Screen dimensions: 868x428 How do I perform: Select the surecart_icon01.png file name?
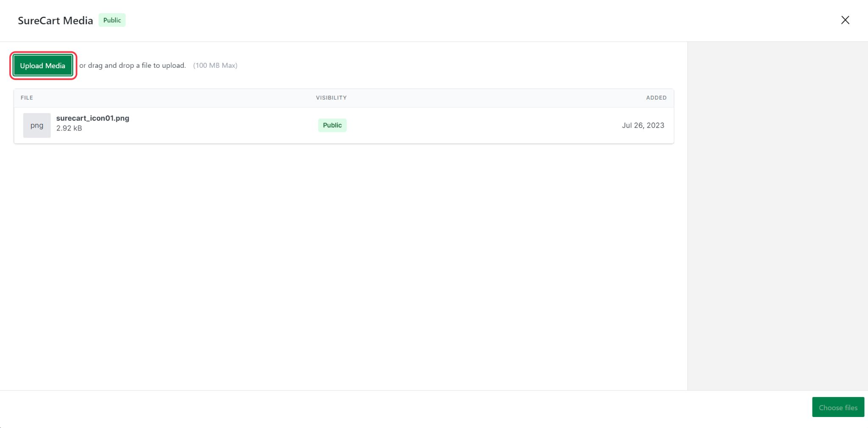click(x=93, y=118)
